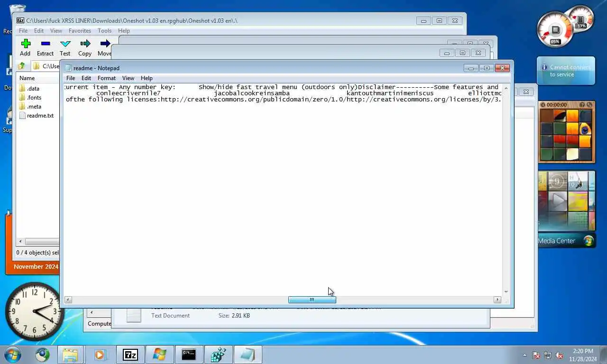This screenshot has height=364, width=607.
Task: Open Notepad Format menu
Action: click(107, 78)
